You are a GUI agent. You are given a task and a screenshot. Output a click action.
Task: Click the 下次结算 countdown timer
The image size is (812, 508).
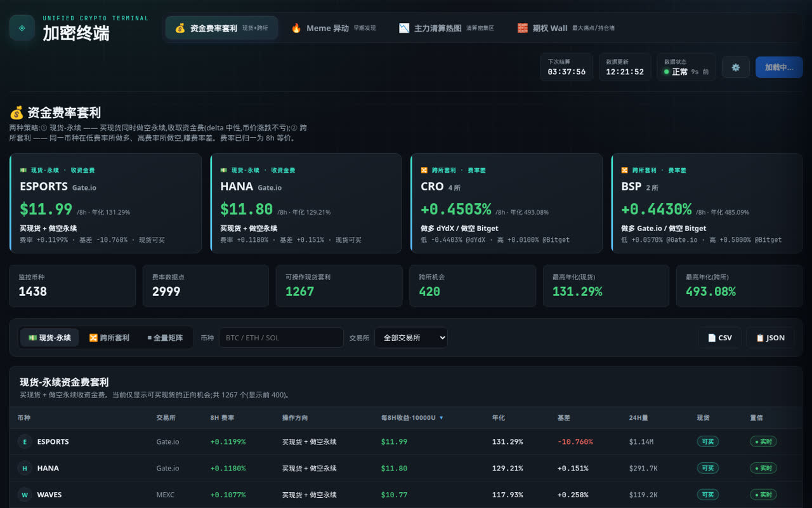[x=566, y=67]
